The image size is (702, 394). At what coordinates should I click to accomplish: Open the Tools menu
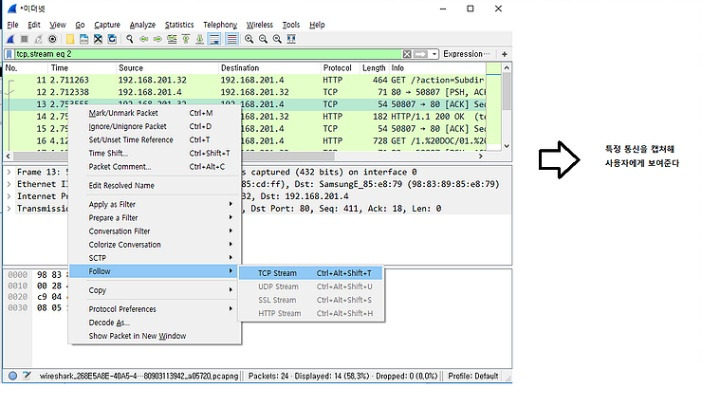tap(291, 25)
